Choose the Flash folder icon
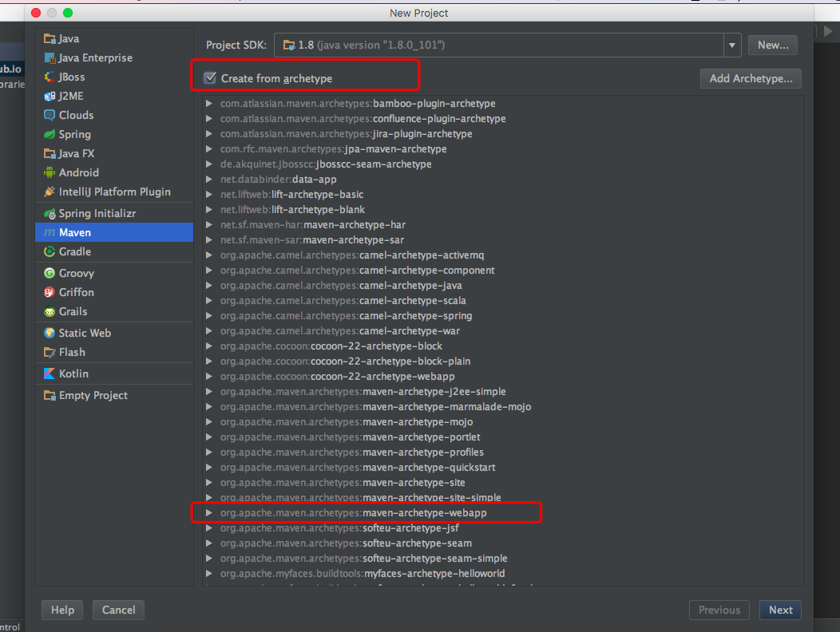The width and height of the screenshot is (840, 632). (x=50, y=353)
